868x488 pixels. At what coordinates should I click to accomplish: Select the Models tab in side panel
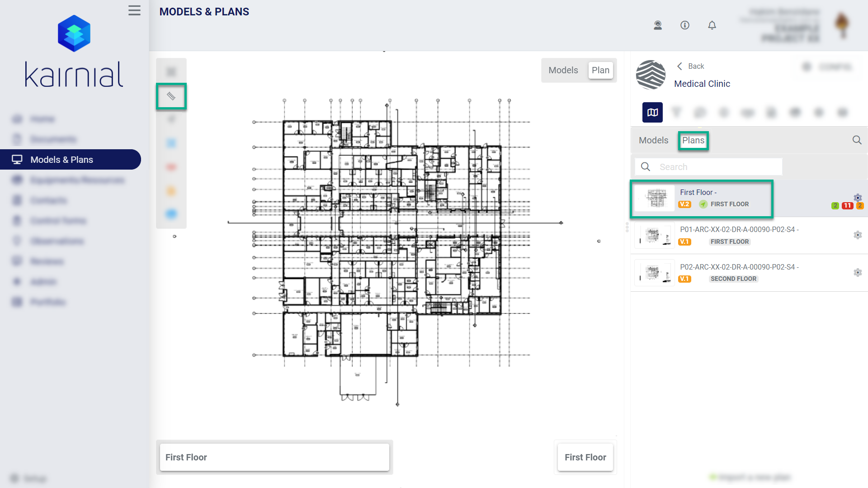coord(653,140)
